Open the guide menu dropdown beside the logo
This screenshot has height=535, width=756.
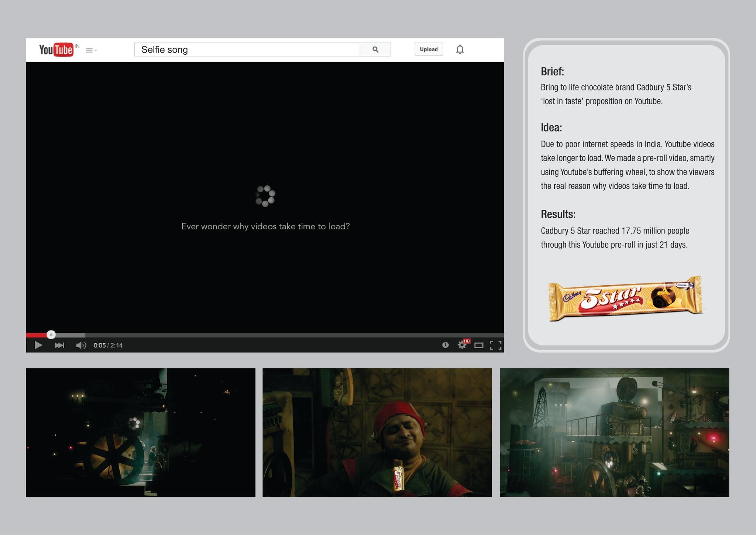point(91,50)
